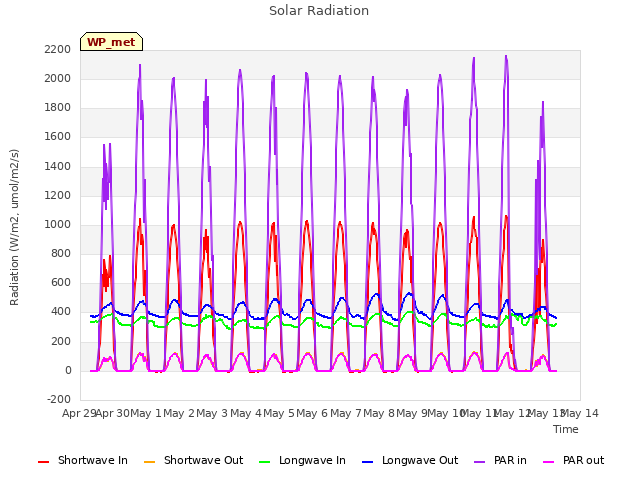The width and height of the screenshot is (640, 480).
Task: Click the -200 y-axis tick label
Action: pyautogui.click(x=59, y=400)
